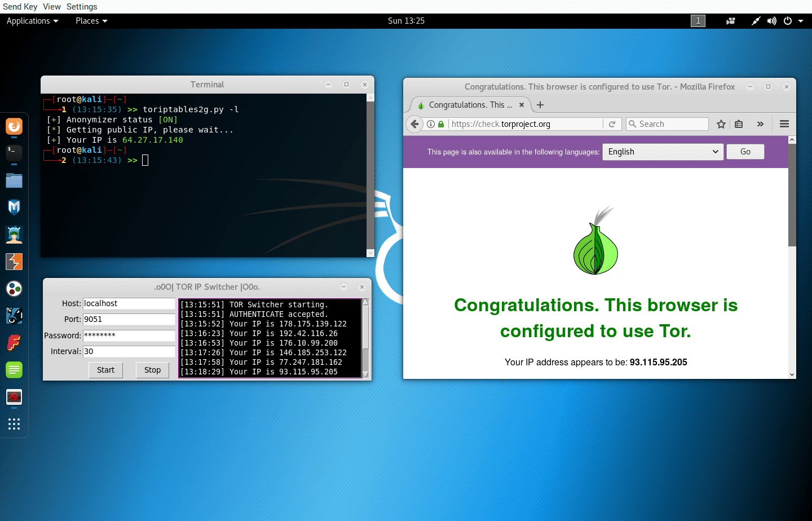Image resolution: width=812 pixels, height=521 pixels.
Task: Launch Terminal from the dock
Action: 14,153
